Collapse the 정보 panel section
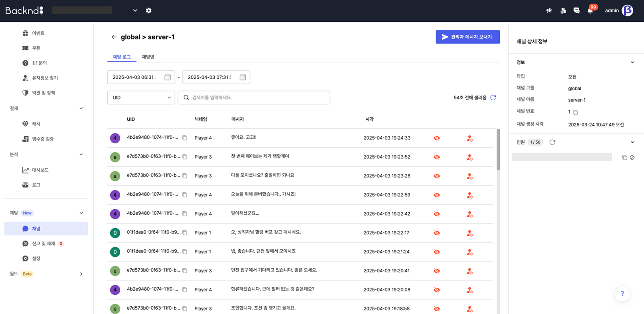 632,62
